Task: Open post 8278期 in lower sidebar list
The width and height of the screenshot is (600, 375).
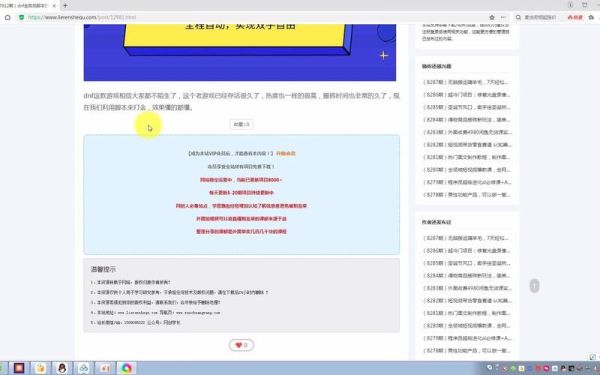Action: [x=466, y=351]
